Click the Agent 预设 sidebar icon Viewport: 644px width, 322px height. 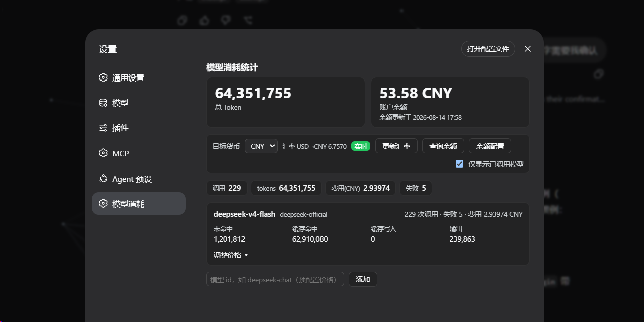[x=103, y=179]
